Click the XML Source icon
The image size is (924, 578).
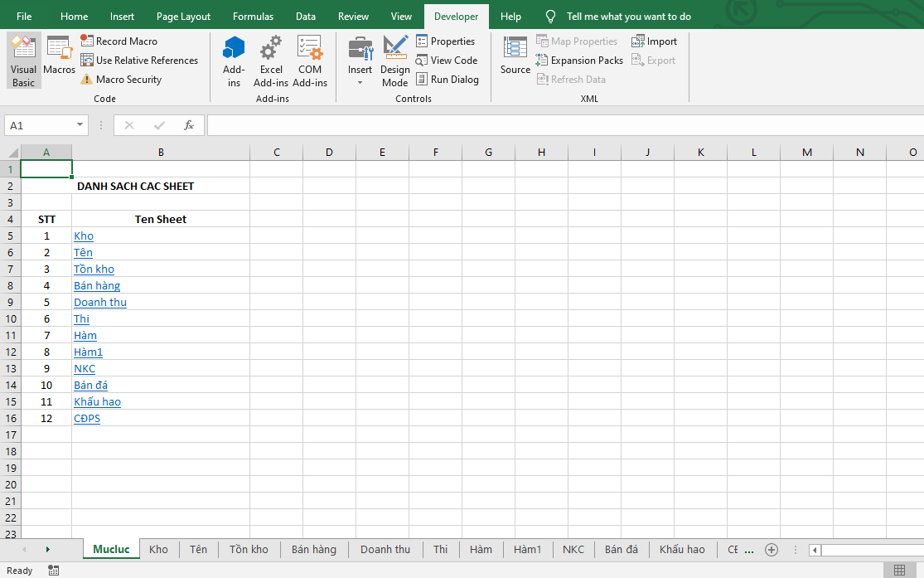[x=515, y=56]
